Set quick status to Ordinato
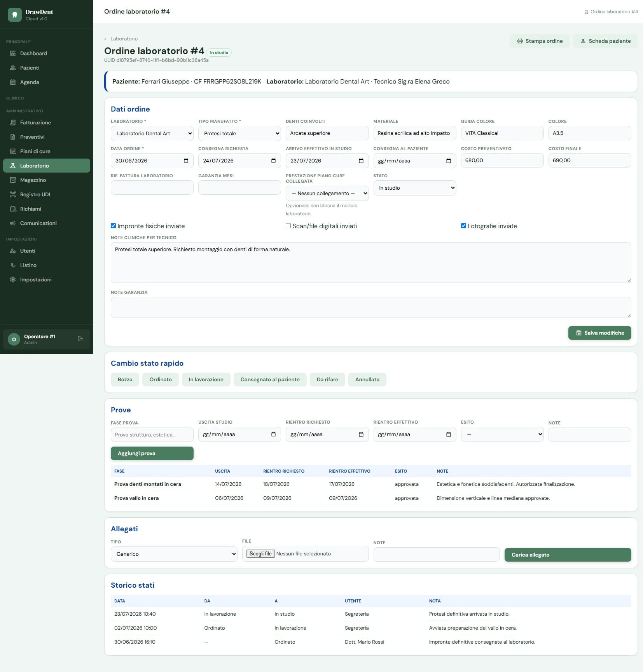Viewport: 643px width, 672px height. (x=161, y=379)
